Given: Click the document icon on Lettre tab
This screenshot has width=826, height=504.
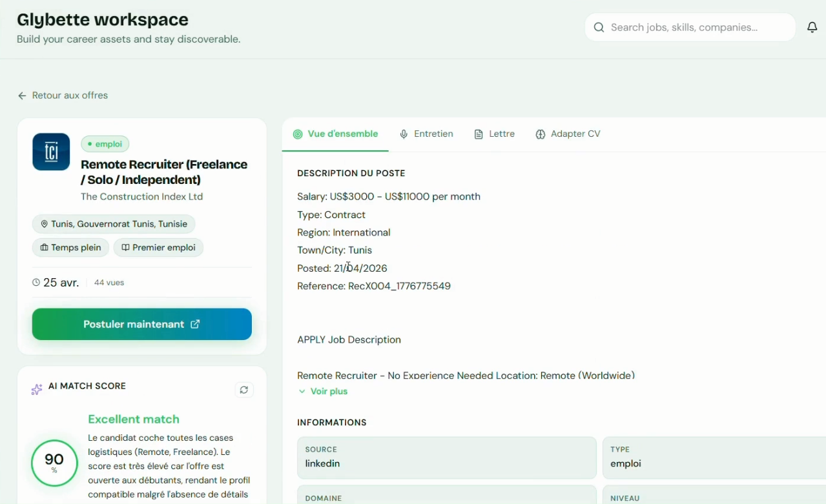Looking at the screenshot, I should [x=479, y=134].
